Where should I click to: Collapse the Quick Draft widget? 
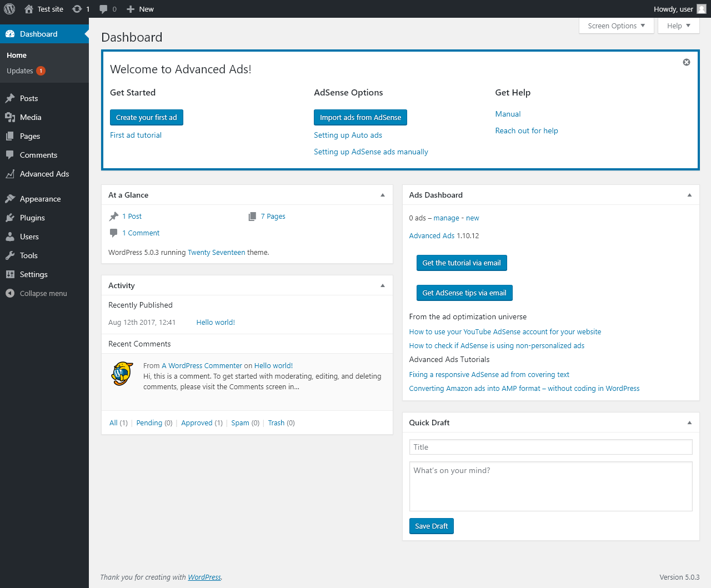(x=689, y=423)
